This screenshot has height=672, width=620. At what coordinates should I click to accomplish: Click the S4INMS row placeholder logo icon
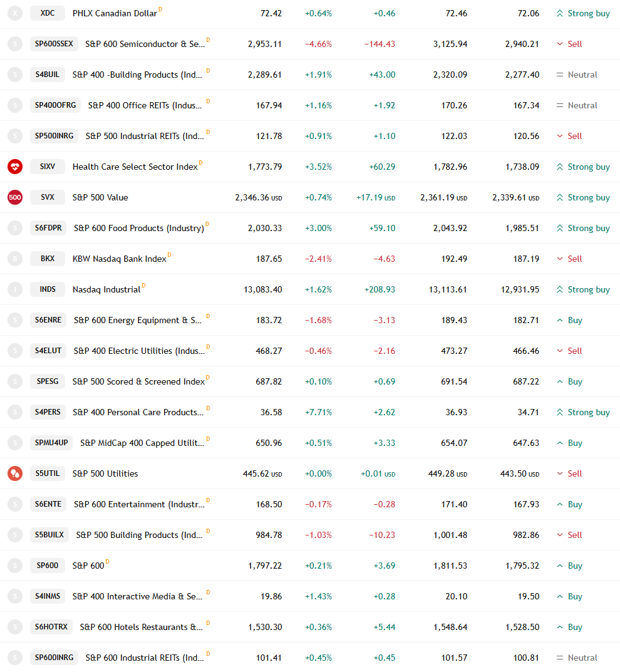(15, 596)
